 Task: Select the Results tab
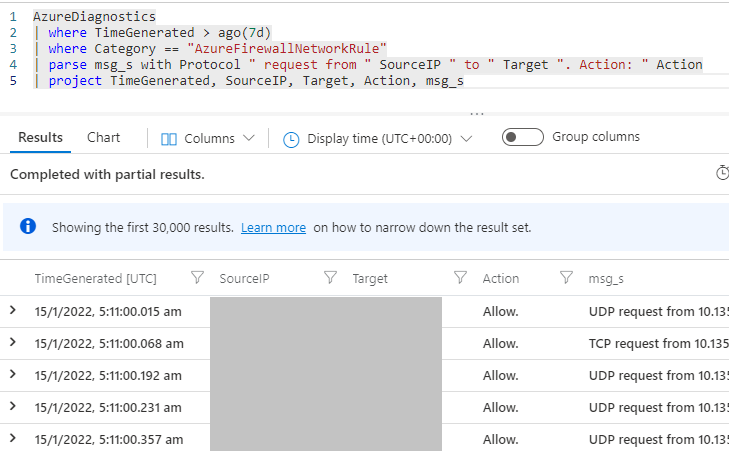tap(40, 137)
